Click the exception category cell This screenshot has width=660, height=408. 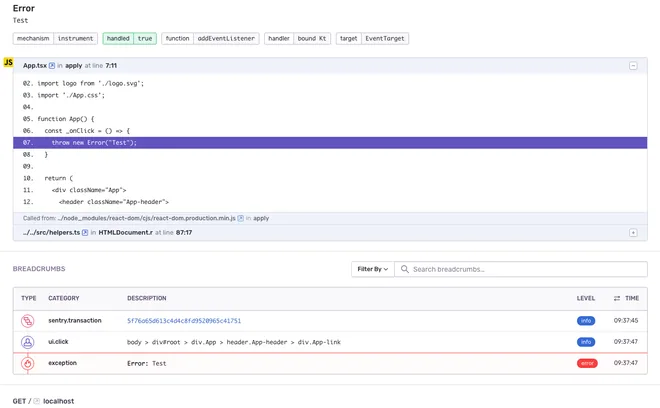pyautogui.click(x=62, y=363)
